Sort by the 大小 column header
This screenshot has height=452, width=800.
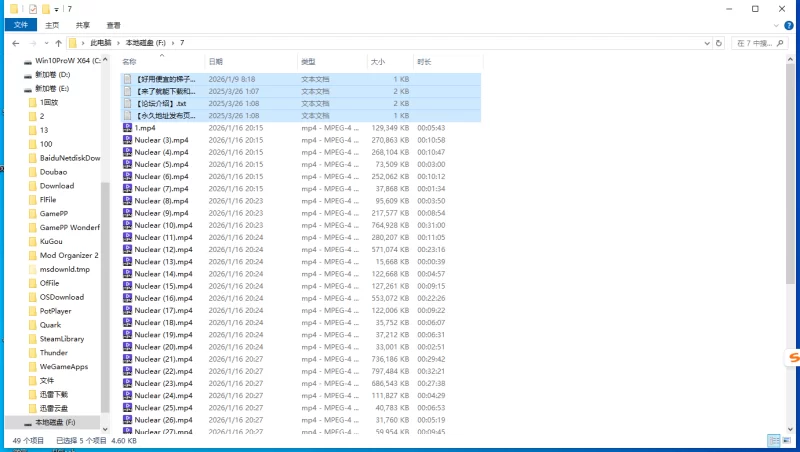(390, 62)
